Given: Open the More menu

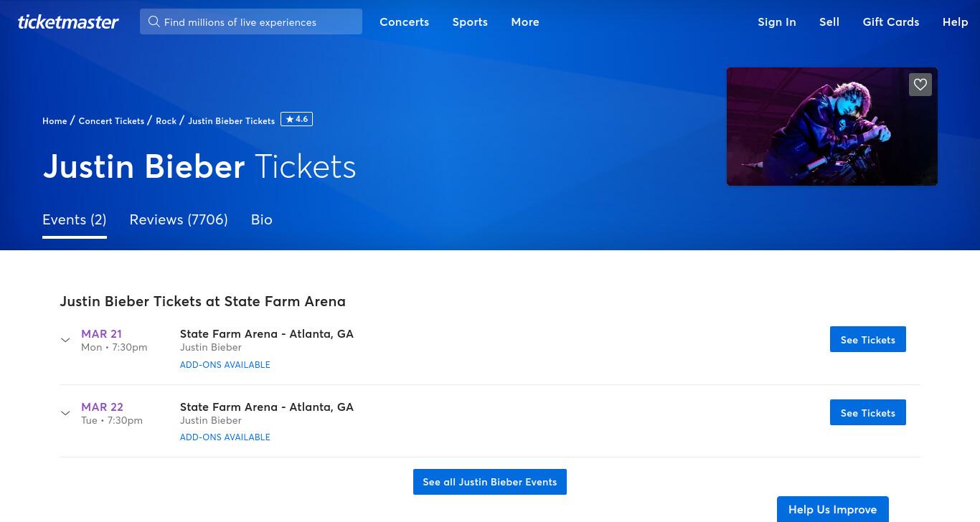Looking at the screenshot, I should coord(525,22).
